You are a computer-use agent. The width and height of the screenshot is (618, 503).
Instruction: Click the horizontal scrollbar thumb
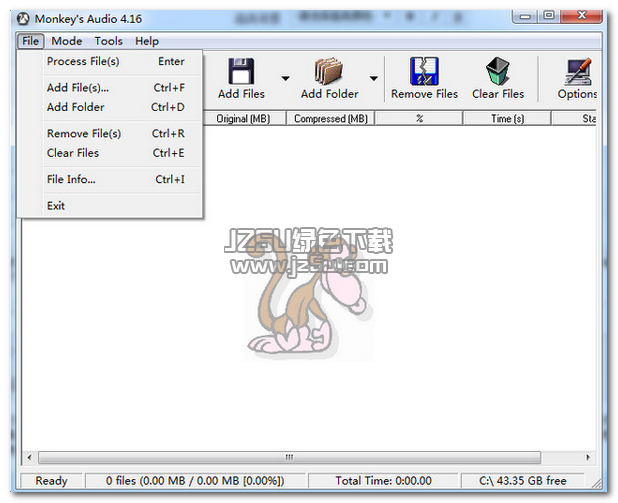coord(289,457)
